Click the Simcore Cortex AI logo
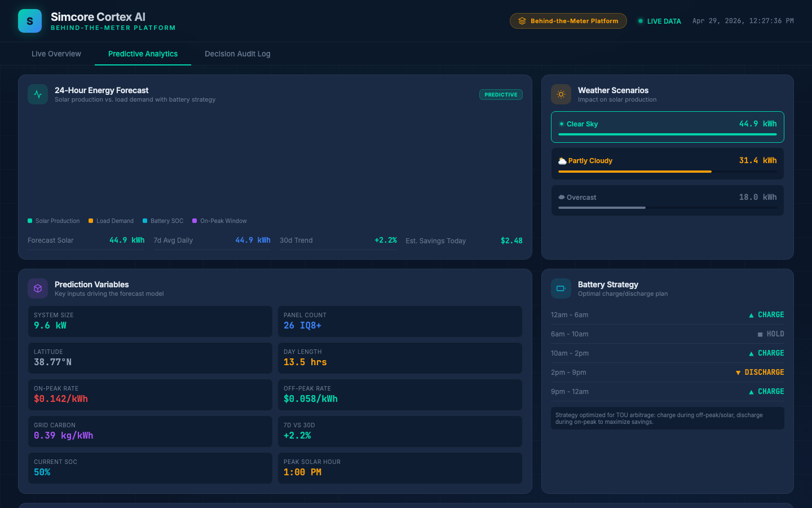The image size is (812, 508). (x=30, y=21)
